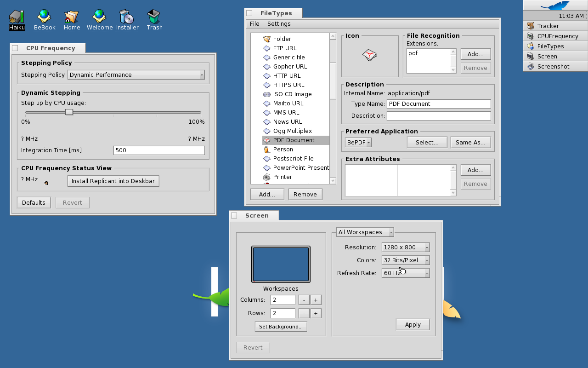Click the Rows number field
The width and height of the screenshot is (588, 368).
click(283, 313)
